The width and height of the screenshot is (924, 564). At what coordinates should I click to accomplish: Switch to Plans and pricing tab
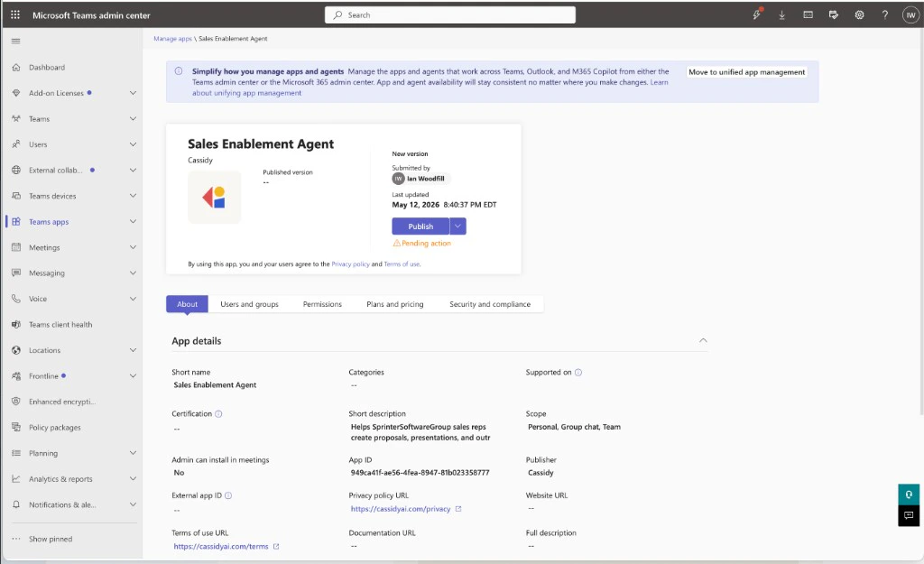pyautogui.click(x=395, y=304)
